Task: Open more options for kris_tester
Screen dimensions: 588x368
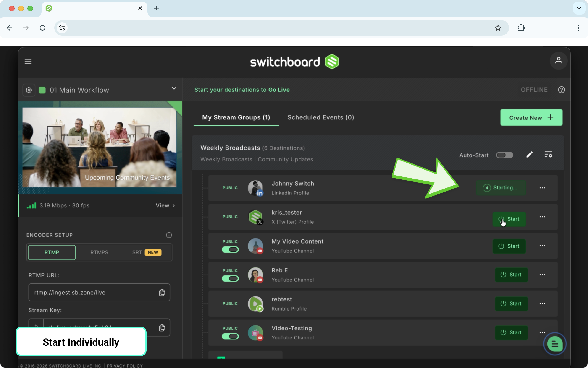Action: [542, 217]
